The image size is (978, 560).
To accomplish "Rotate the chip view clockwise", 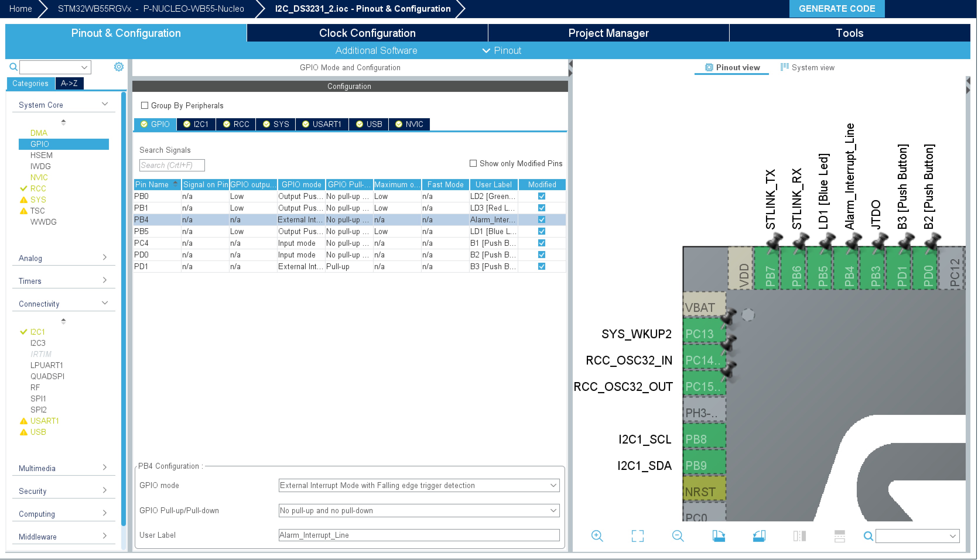I will tap(718, 535).
